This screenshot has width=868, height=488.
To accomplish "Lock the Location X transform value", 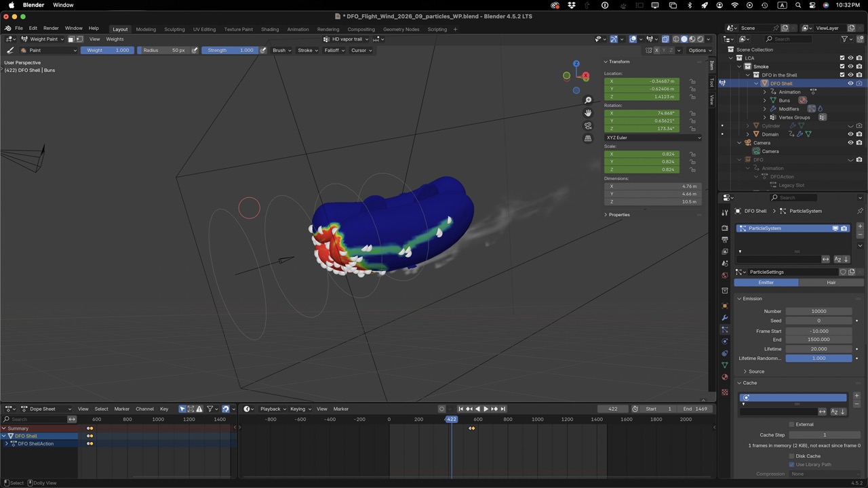I will (x=692, y=81).
